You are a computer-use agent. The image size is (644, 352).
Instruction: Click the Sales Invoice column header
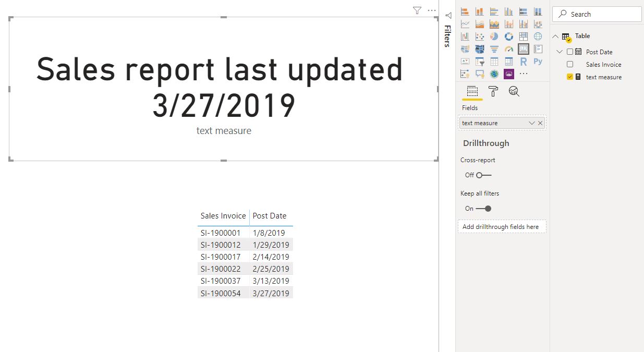(223, 216)
